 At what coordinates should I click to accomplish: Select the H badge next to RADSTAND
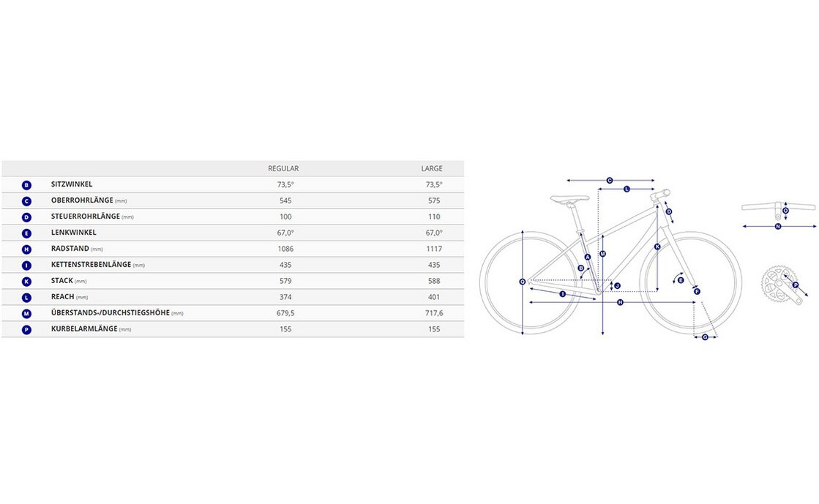pos(27,249)
